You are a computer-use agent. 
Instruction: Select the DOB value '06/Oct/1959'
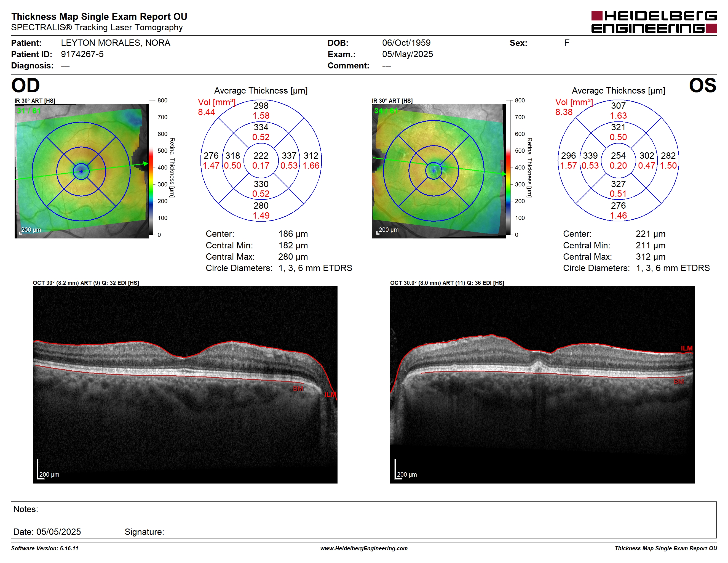click(406, 43)
